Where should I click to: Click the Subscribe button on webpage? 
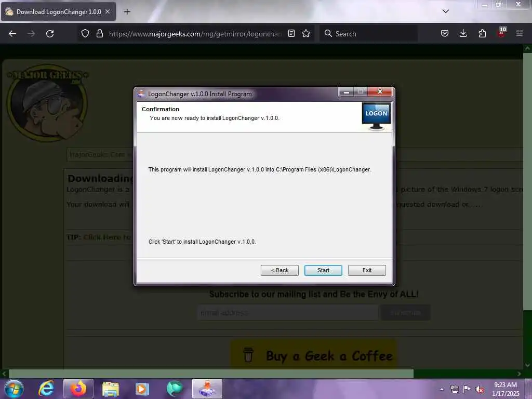pos(405,312)
